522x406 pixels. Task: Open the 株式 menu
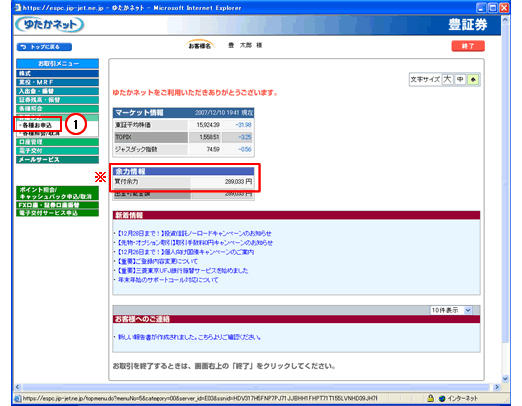pyautogui.click(x=57, y=73)
